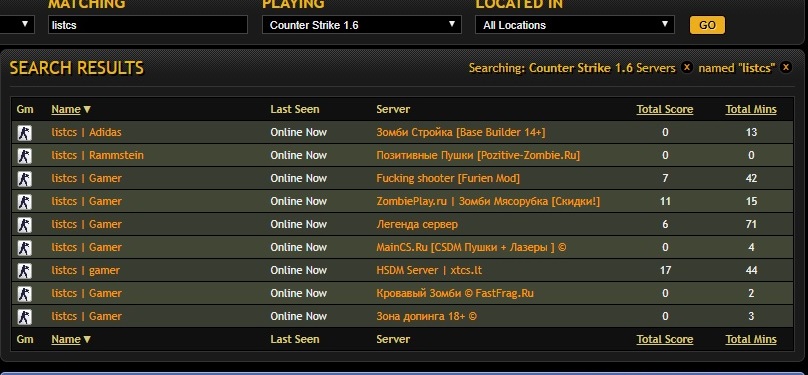Viewport: 808px width, 375px height.
Task: Click the game icon in the HSDM Server row
Action: click(24, 270)
